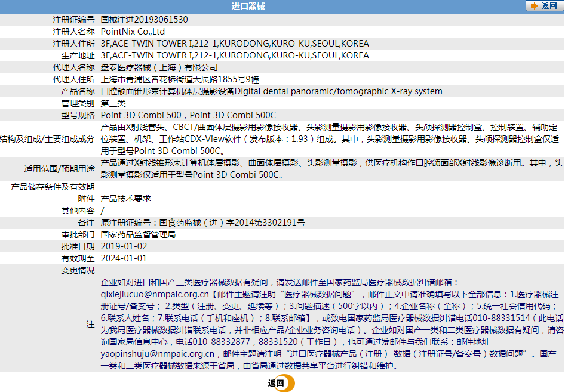The width and height of the screenshot is (565, 392).
Task: Select approval date 2019-01-02
Action: (124, 246)
